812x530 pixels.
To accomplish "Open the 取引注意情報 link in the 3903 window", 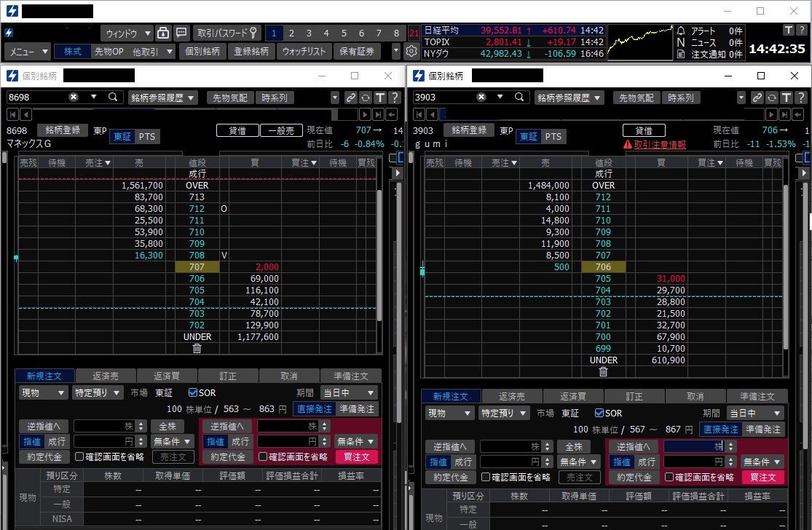I will click(659, 144).
